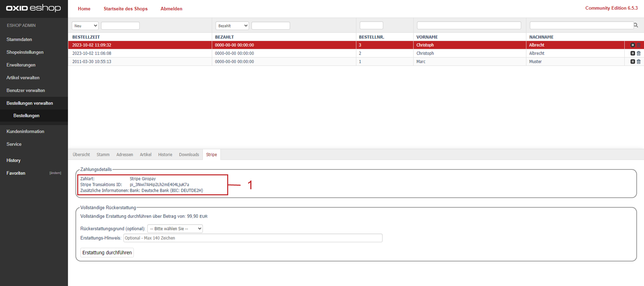Open the 'Bezahlt' filter dropdown
644x286 pixels.
[232, 26]
